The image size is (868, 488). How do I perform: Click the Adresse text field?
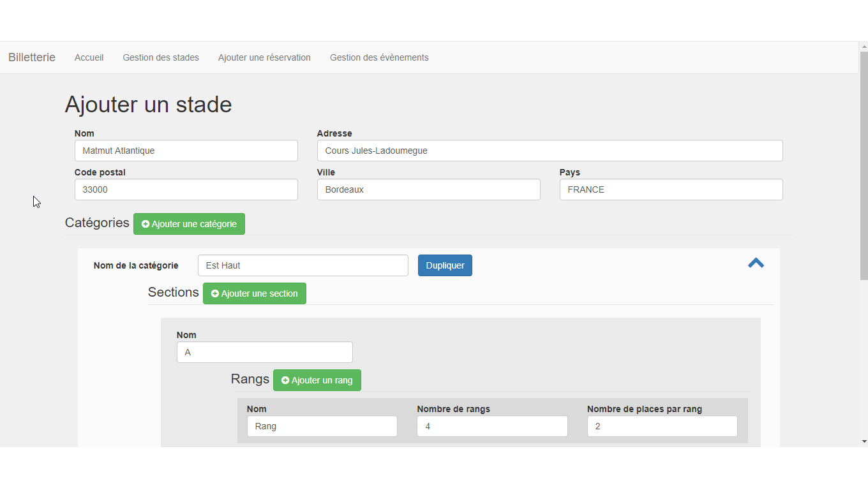tap(550, 151)
